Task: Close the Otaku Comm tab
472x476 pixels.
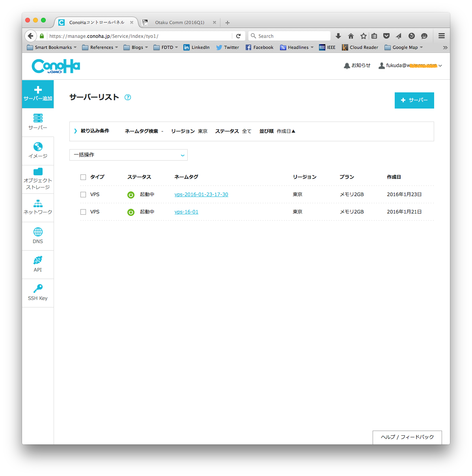Action: pos(215,22)
